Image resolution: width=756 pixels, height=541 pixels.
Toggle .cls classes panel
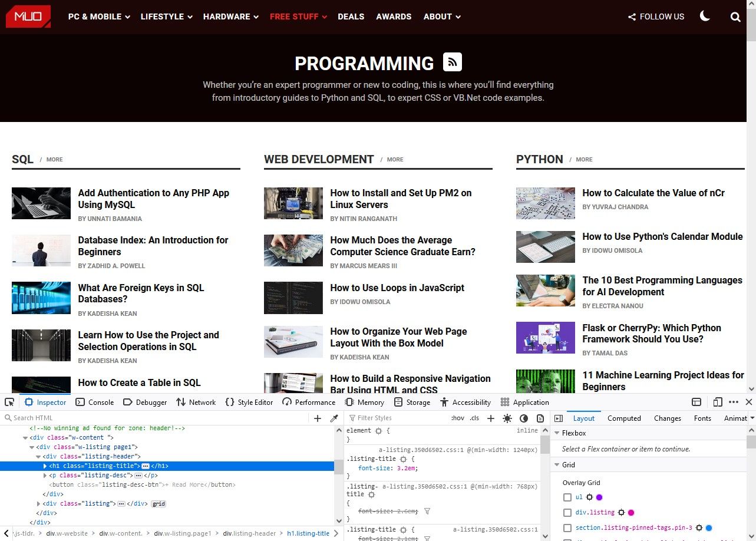point(474,418)
